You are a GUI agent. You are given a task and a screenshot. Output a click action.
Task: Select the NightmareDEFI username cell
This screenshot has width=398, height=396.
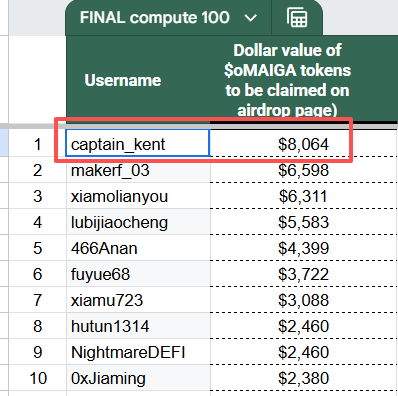[x=138, y=351]
